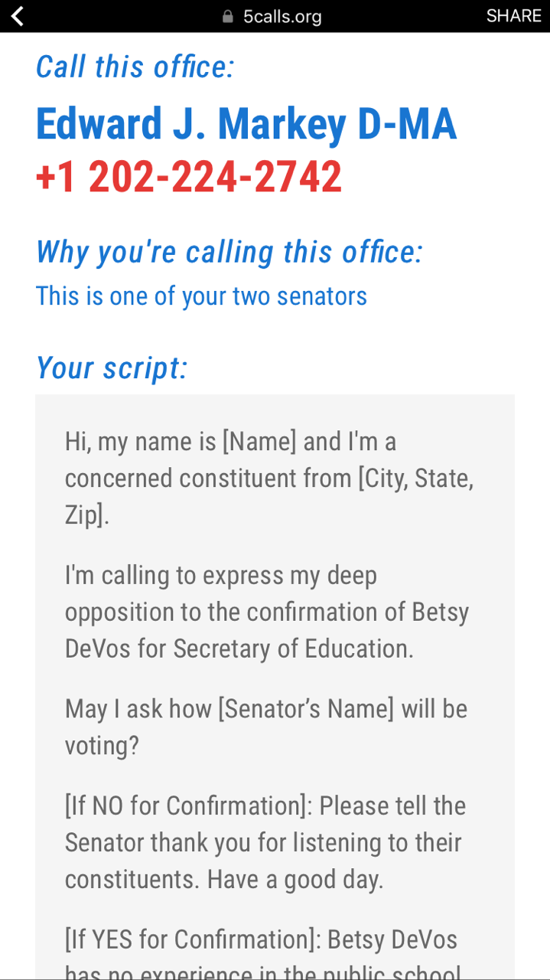Tap the "Your script:" heading

click(112, 368)
